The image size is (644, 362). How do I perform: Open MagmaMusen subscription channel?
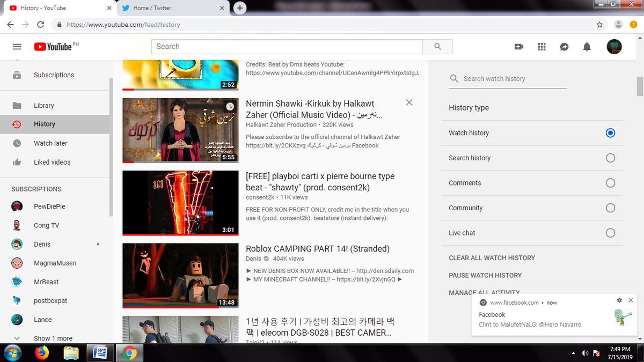55,263
